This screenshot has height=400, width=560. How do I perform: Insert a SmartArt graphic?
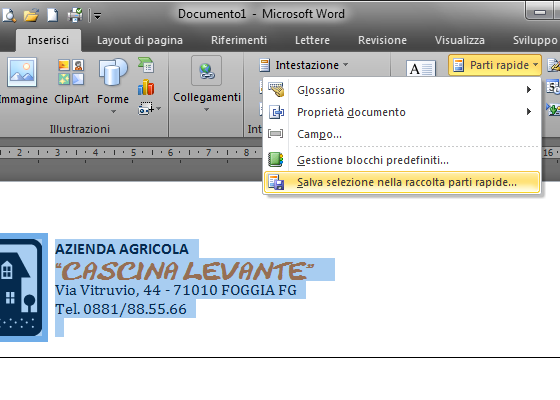[146, 65]
